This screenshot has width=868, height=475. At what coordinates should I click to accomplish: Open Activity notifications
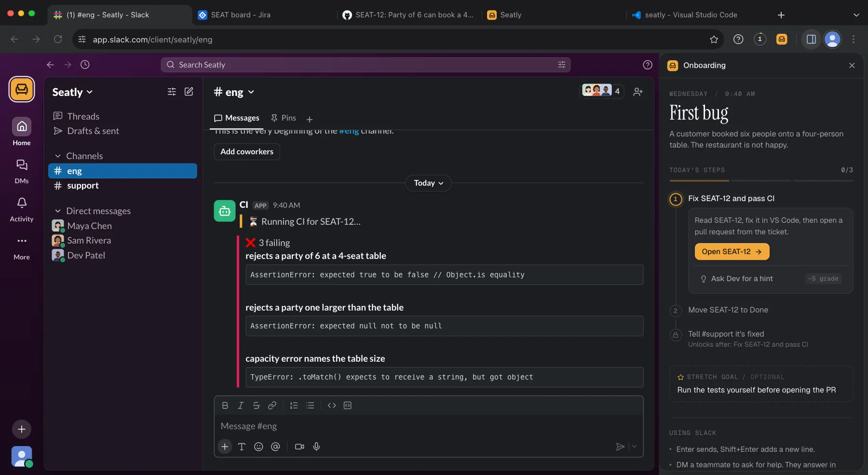(22, 209)
